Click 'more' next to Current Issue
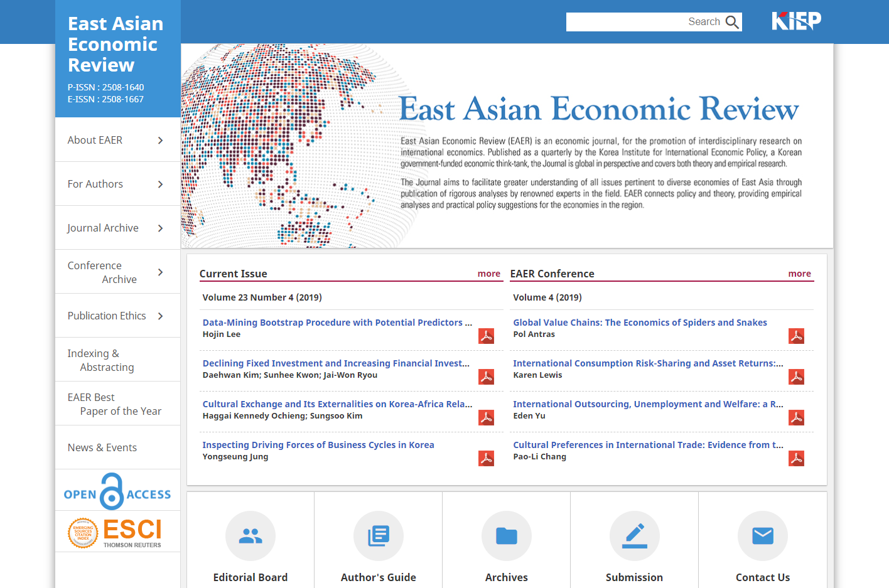 point(488,274)
